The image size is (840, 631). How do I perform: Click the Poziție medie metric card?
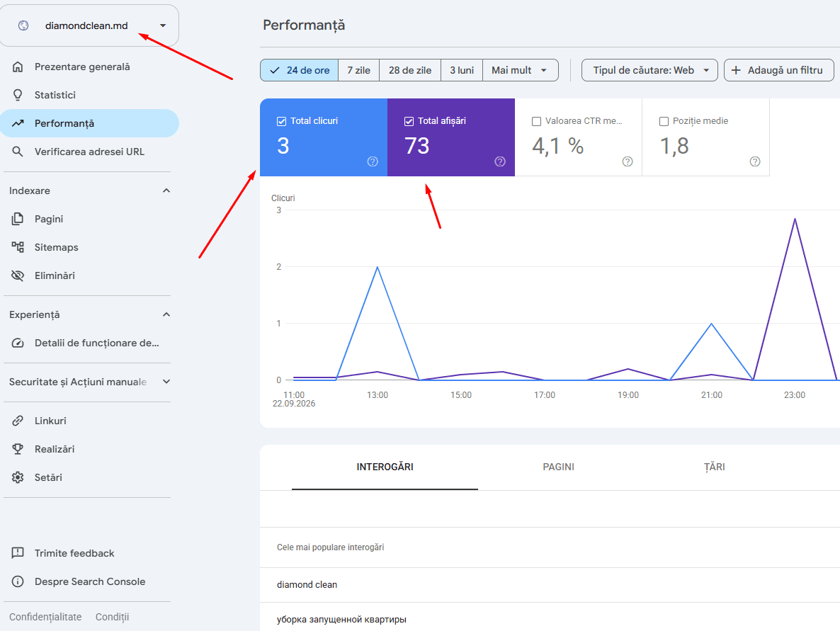point(705,137)
